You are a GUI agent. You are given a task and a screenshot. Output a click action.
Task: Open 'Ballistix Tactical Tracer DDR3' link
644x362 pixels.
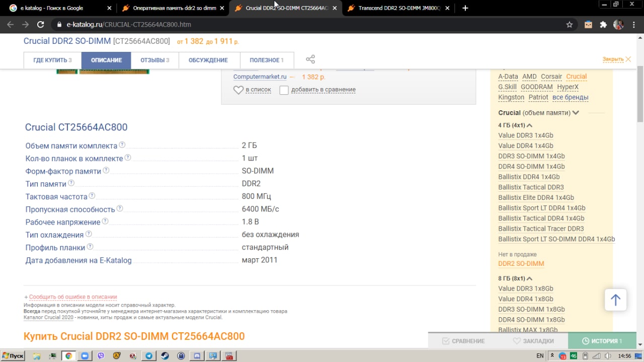tap(541, 229)
